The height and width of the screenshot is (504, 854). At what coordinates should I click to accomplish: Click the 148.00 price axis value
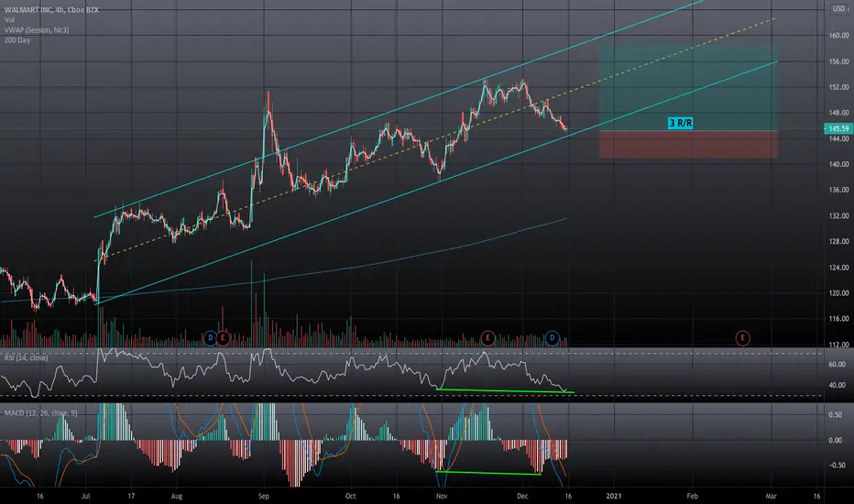point(838,113)
